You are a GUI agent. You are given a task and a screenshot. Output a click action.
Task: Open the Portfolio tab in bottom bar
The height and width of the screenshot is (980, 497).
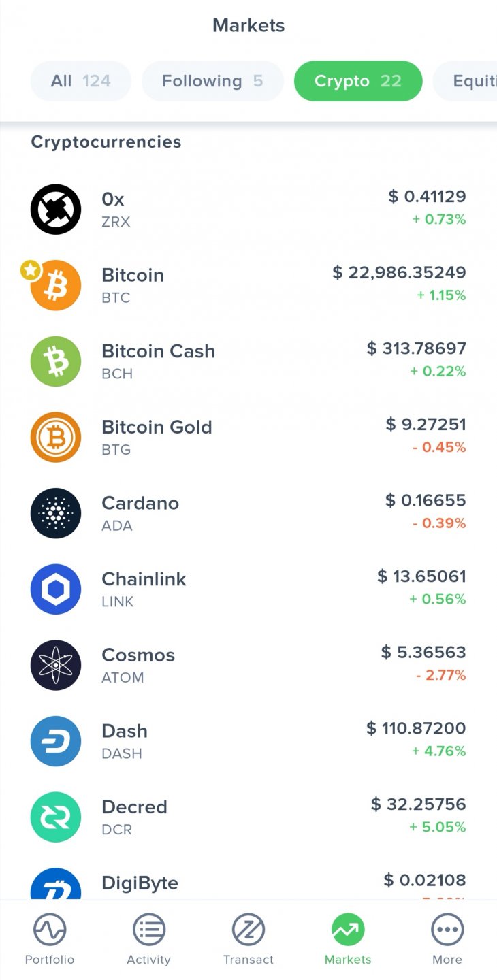(50, 939)
